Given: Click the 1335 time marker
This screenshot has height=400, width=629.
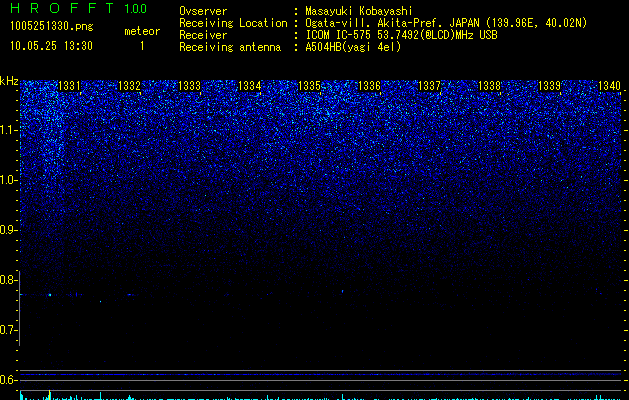Looking at the screenshot, I should click(x=310, y=86).
